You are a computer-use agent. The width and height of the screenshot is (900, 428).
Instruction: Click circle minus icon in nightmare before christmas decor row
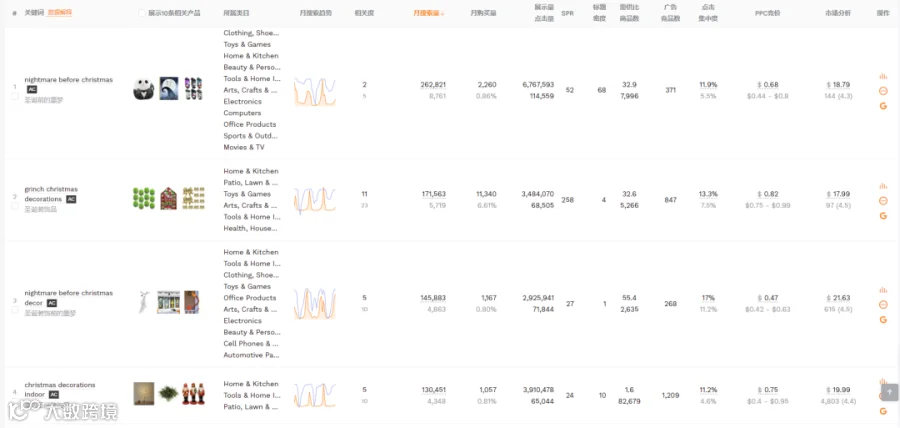[x=883, y=305]
